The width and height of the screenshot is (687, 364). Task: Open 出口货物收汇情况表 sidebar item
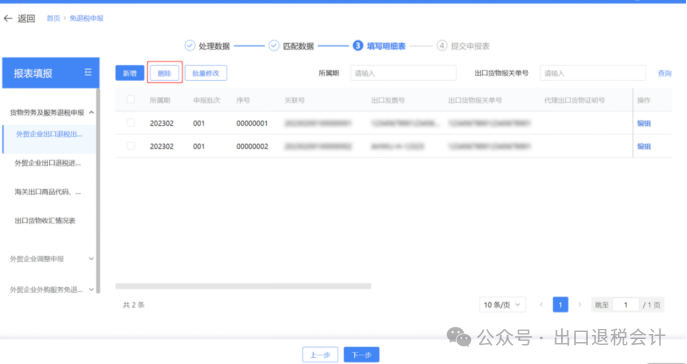coord(45,221)
